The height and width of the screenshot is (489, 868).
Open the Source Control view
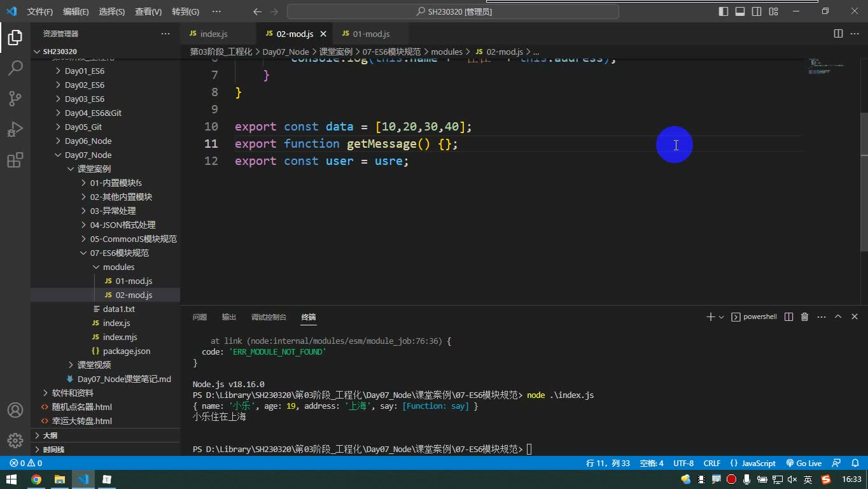click(x=15, y=99)
